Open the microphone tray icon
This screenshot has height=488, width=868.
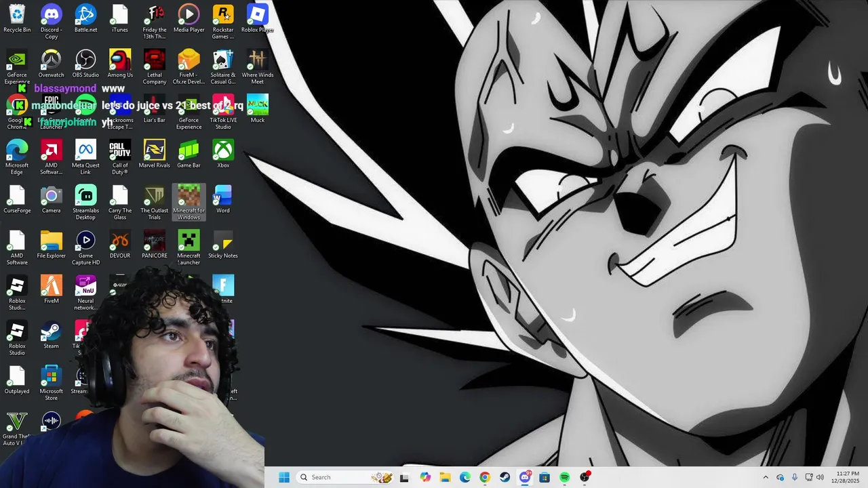pyautogui.click(x=795, y=477)
